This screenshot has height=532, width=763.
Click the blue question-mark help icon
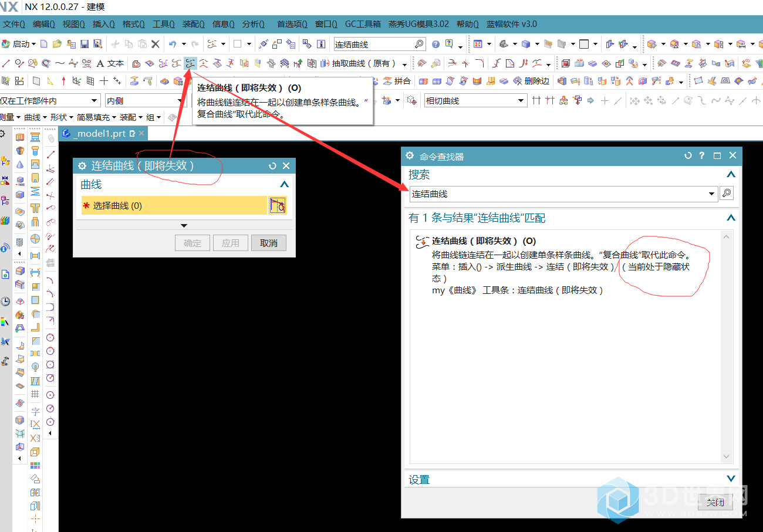435,44
